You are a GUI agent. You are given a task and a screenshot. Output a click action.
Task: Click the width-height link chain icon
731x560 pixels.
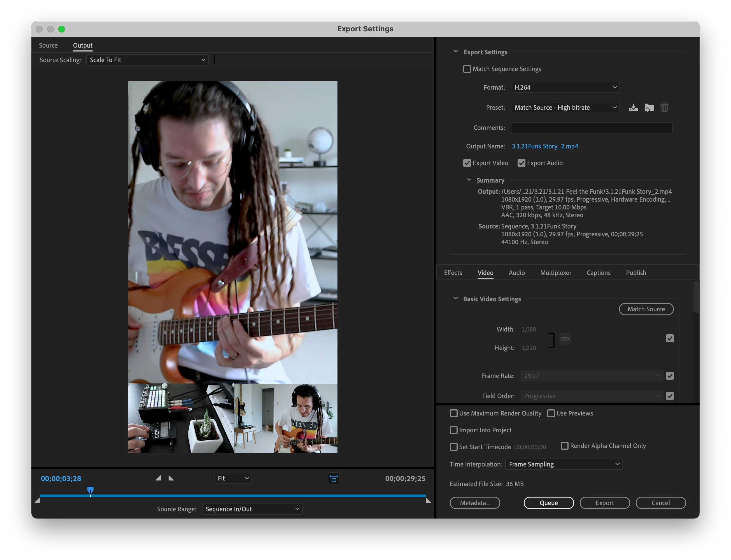[x=565, y=339]
